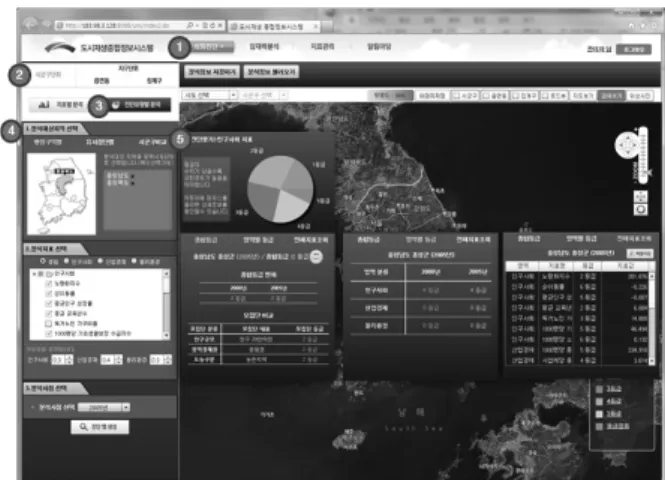Select the pie-chart analysis tab marked 3
This screenshot has height=480, width=665.
(138, 105)
